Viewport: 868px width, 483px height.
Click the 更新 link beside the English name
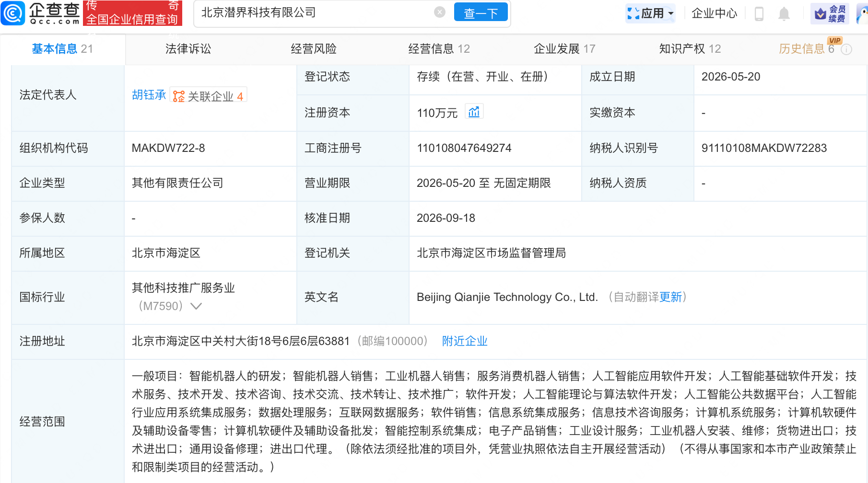[x=670, y=297]
